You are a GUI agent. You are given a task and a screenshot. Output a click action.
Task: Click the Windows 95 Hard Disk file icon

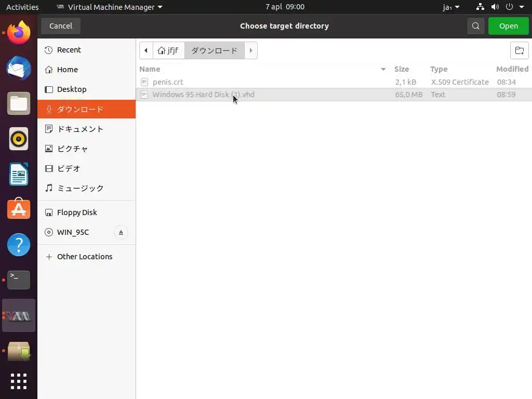tap(144, 95)
